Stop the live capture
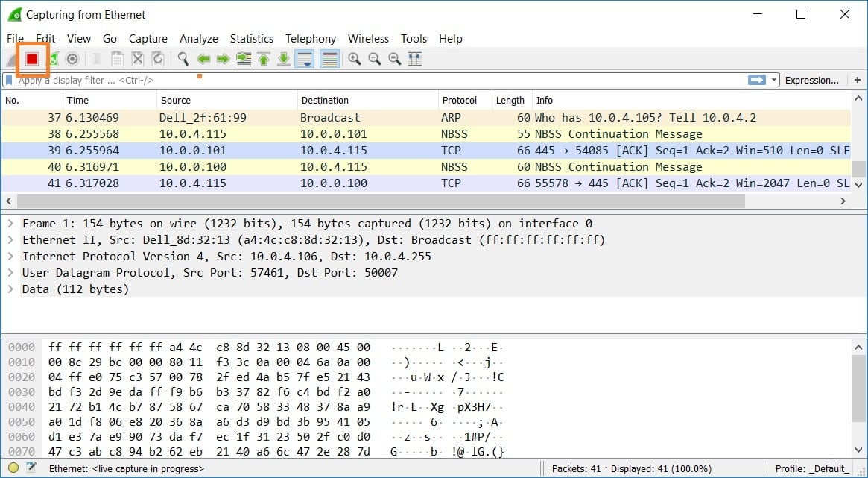868x478 pixels. click(31, 58)
